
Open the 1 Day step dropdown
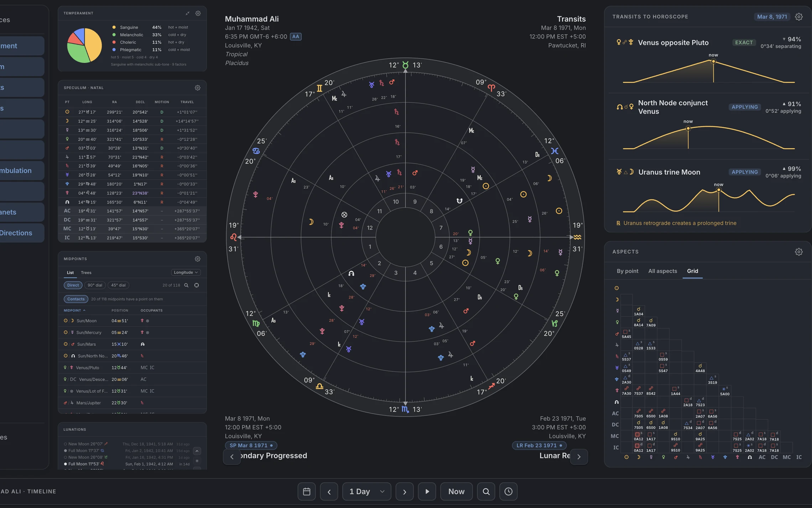click(x=366, y=491)
